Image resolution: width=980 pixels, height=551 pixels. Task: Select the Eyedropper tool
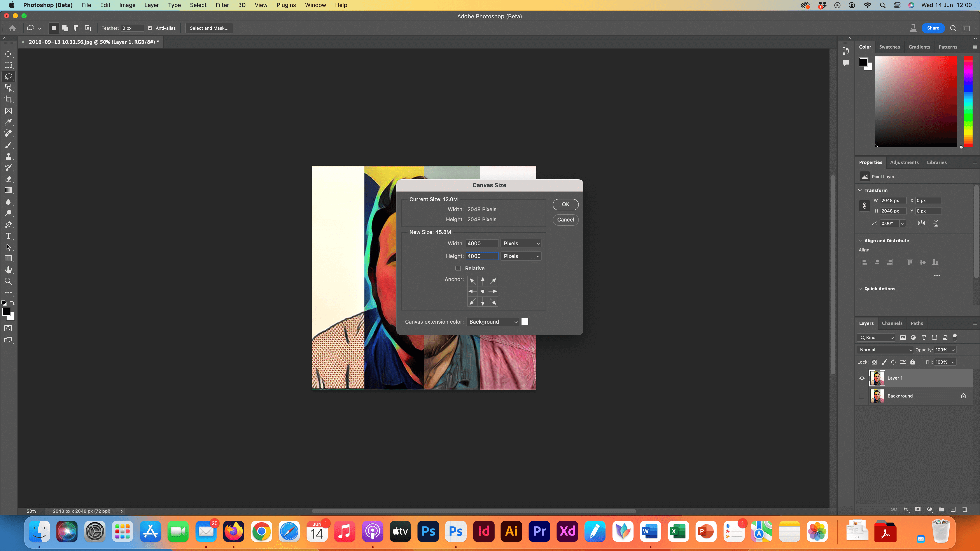(8, 122)
